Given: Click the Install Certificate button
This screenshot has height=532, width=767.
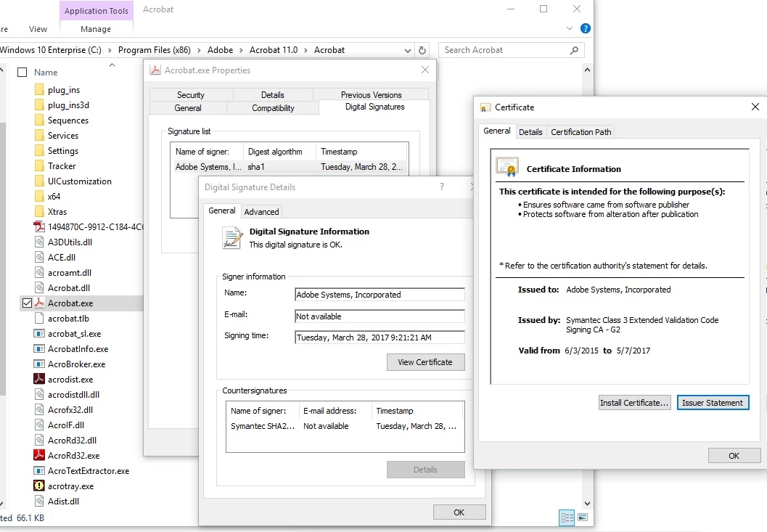Looking at the screenshot, I should (634, 403).
